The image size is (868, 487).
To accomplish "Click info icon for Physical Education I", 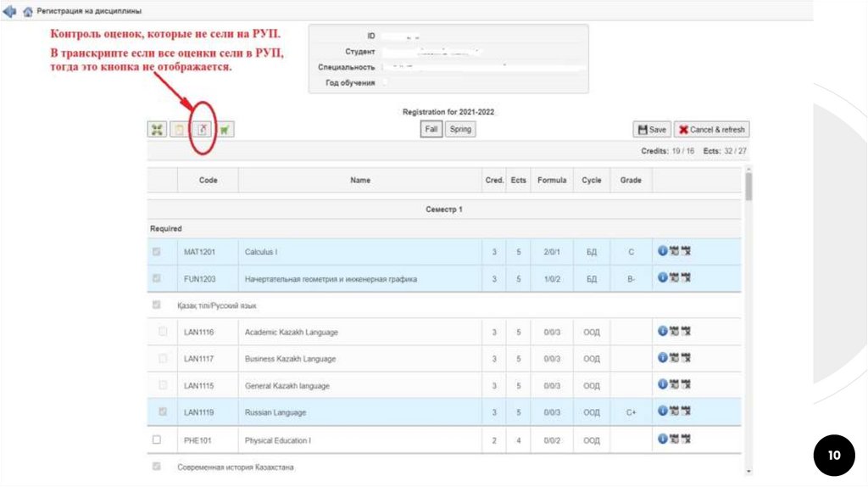I will 663,439.
